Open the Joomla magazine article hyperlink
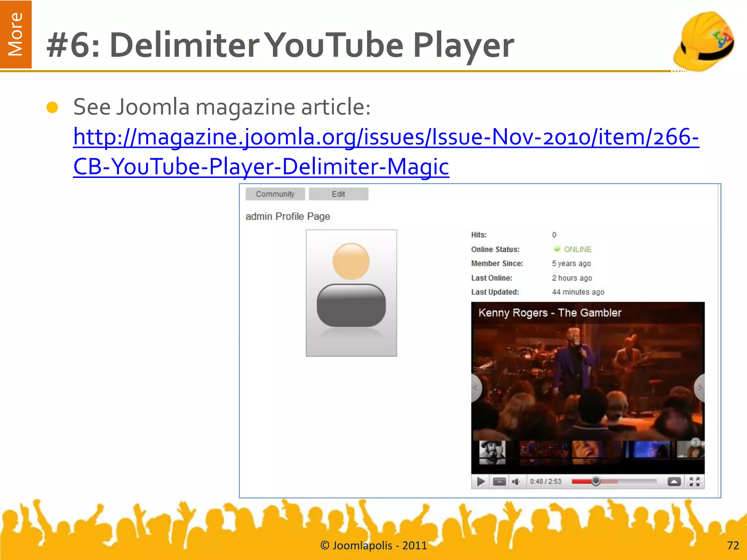This screenshot has width=747, height=560. (x=386, y=151)
